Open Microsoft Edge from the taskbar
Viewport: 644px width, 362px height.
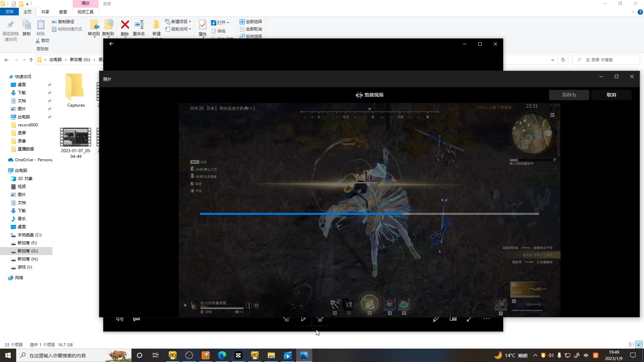222,355
